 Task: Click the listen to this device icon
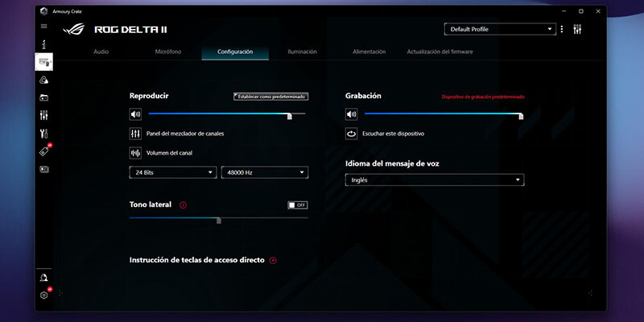[351, 134]
